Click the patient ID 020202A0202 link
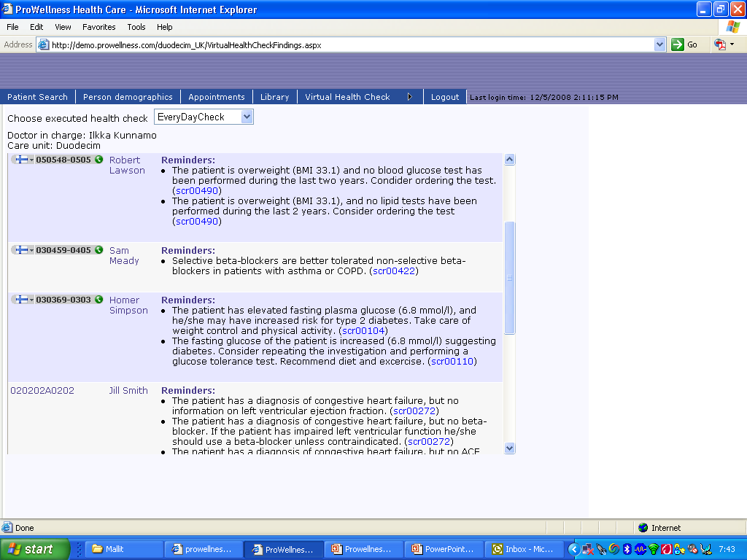The width and height of the screenshot is (747, 560). 42,391
